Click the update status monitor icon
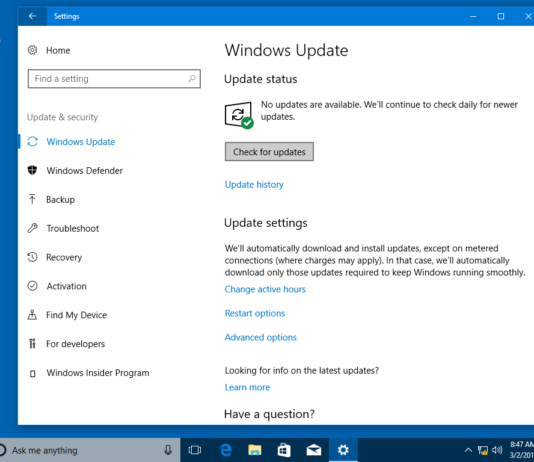Screen dimensions: 534x462 coord(239,115)
